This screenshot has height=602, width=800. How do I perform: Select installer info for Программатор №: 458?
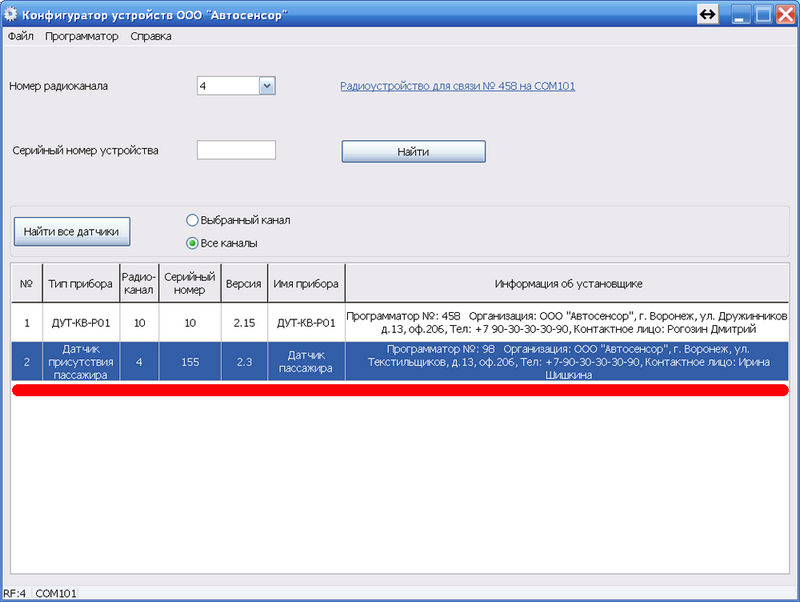(x=567, y=323)
